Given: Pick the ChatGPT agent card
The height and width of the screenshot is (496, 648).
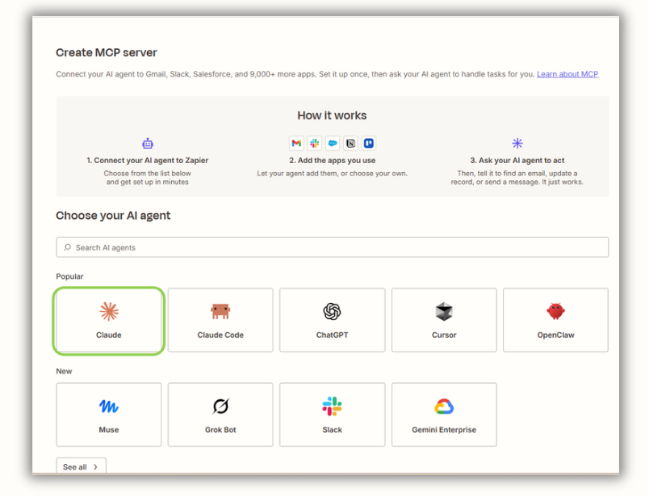Looking at the screenshot, I should (332, 320).
